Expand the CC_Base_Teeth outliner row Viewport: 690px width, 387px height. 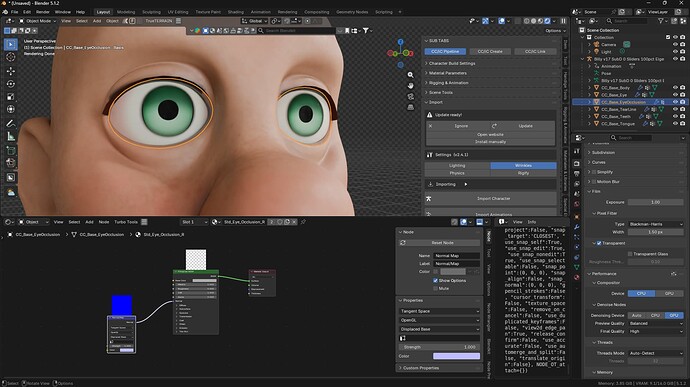coord(590,117)
